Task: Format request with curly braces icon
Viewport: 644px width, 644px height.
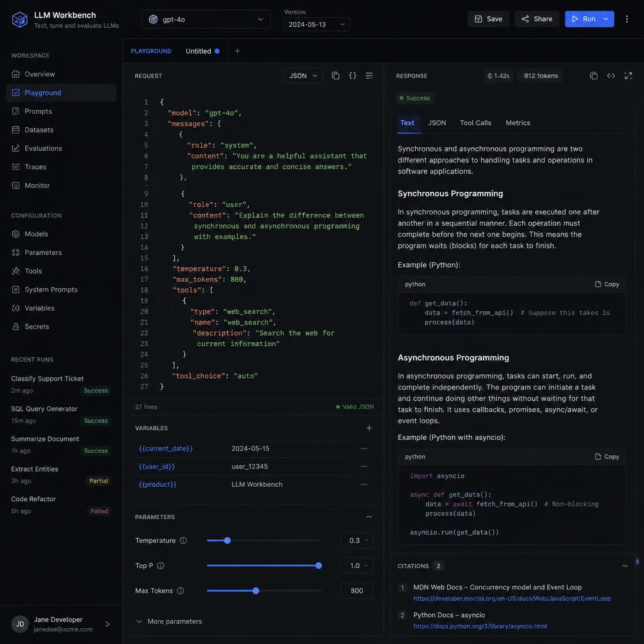Action: point(352,75)
